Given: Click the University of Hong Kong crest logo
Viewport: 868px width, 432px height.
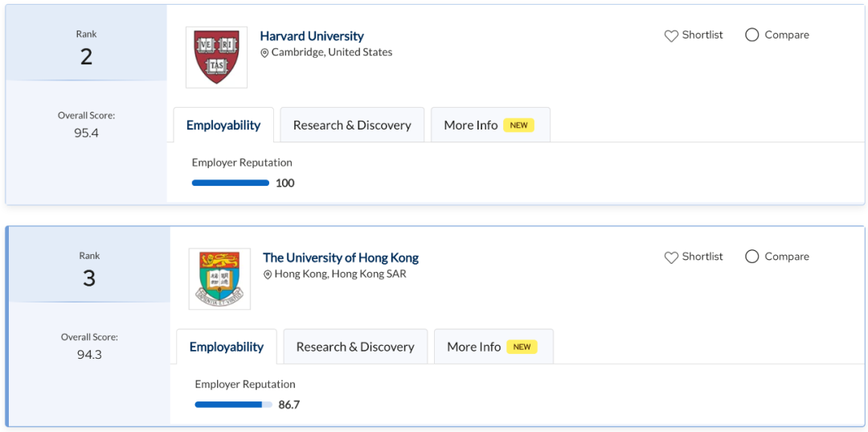Looking at the screenshot, I should point(219,278).
